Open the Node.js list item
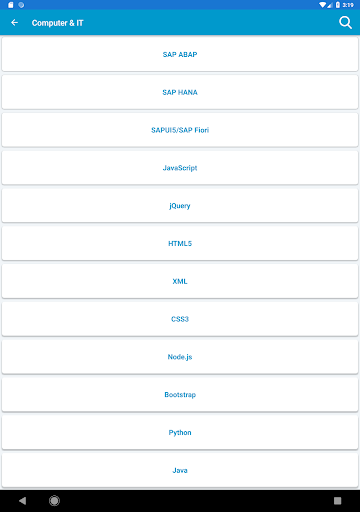The height and width of the screenshot is (512, 360). click(x=180, y=357)
